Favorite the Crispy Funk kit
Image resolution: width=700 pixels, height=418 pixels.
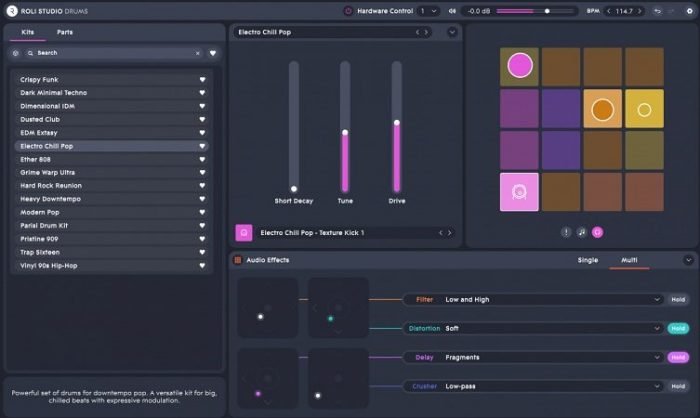tap(203, 80)
